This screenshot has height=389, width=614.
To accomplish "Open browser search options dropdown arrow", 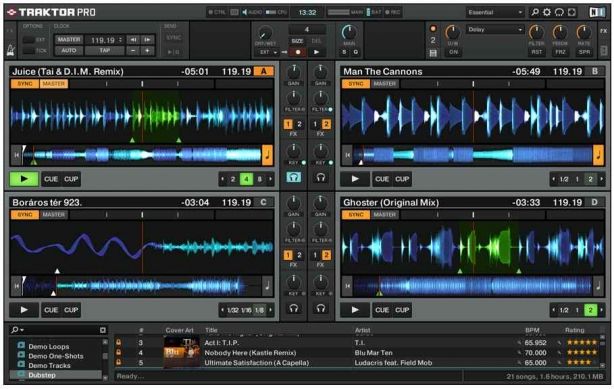I will [x=22, y=330].
